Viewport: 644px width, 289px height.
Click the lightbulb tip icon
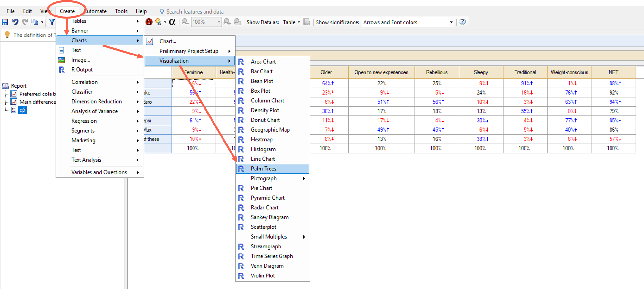[7, 35]
